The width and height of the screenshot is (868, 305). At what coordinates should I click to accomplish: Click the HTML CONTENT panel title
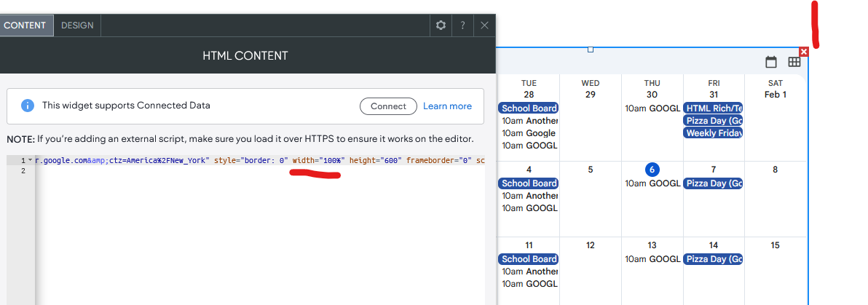(245, 56)
